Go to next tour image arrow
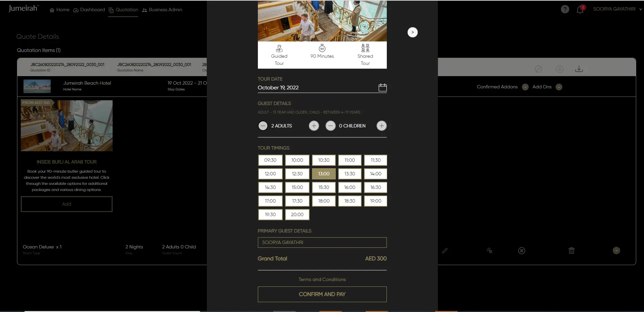Viewport: 644px width, 312px height. click(x=412, y=32)
